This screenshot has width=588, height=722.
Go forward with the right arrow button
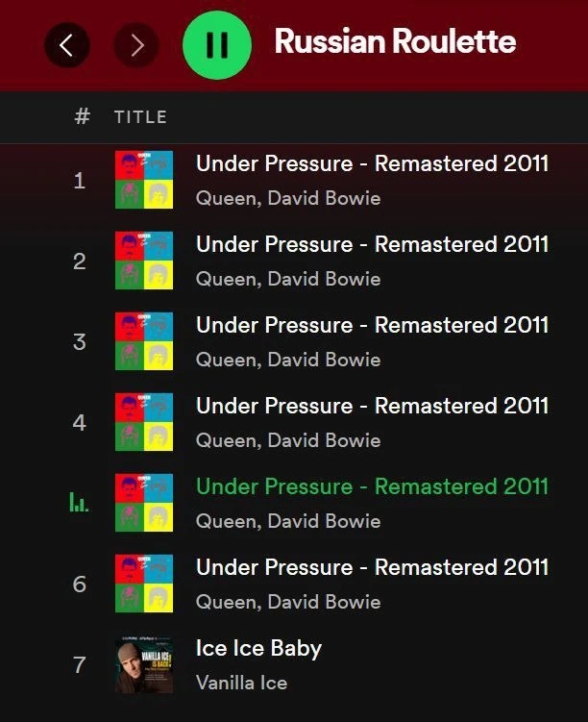[136, 44]
